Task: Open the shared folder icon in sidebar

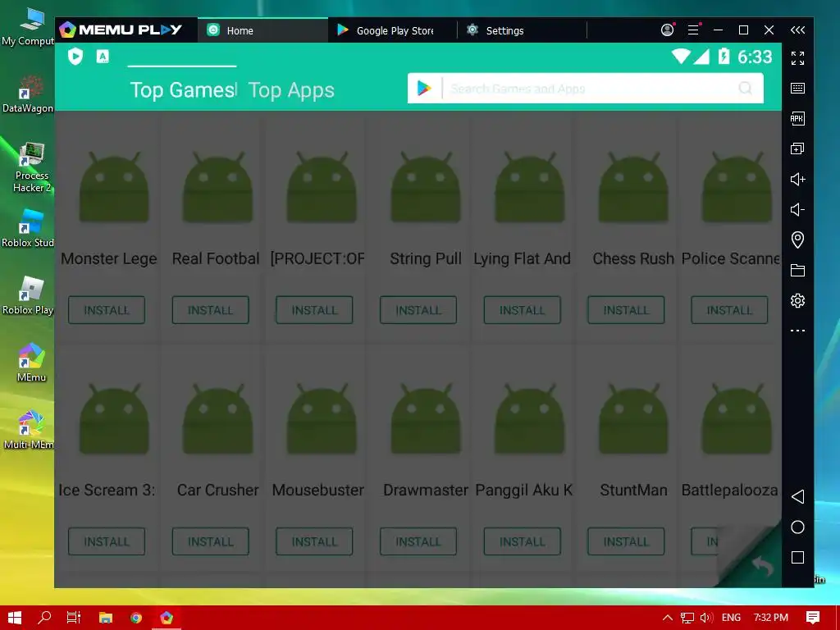Action: point(797,270)
